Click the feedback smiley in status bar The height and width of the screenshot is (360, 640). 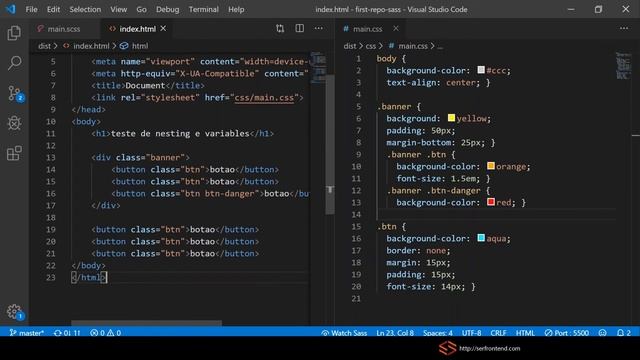(x=602, y=333)
